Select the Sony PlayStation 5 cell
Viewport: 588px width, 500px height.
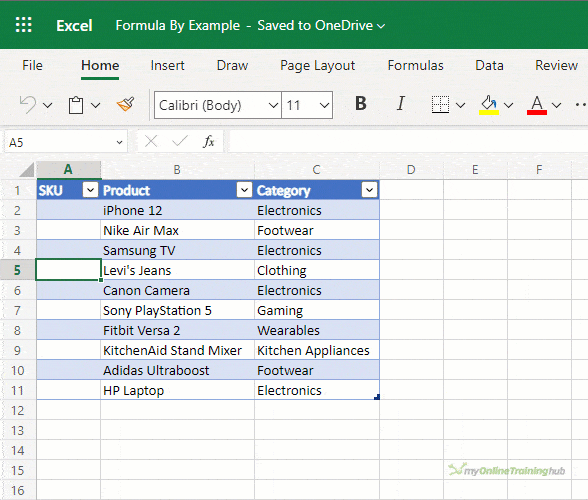coord(177,310)
